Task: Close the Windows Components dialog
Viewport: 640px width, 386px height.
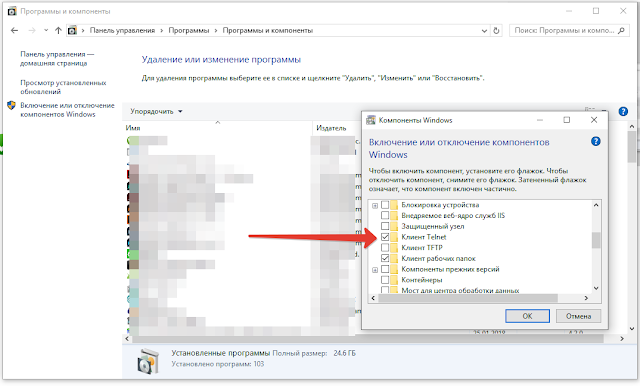Action: [x=594, y=120]
